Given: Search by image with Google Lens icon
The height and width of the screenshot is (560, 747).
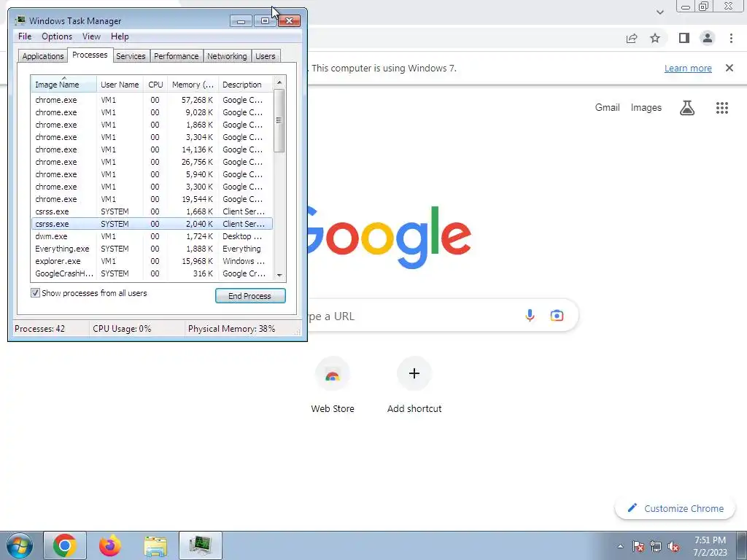Looking at the screenshot, I should (557, 315).
